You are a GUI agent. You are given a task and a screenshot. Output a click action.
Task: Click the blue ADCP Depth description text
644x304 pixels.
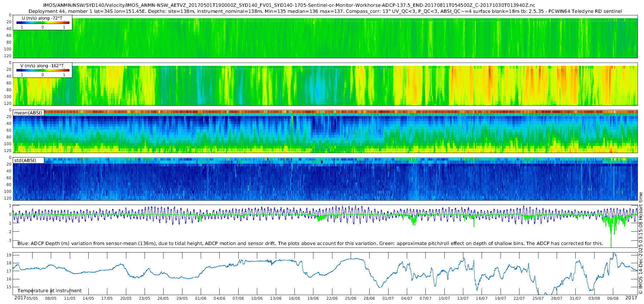(310, 244)
